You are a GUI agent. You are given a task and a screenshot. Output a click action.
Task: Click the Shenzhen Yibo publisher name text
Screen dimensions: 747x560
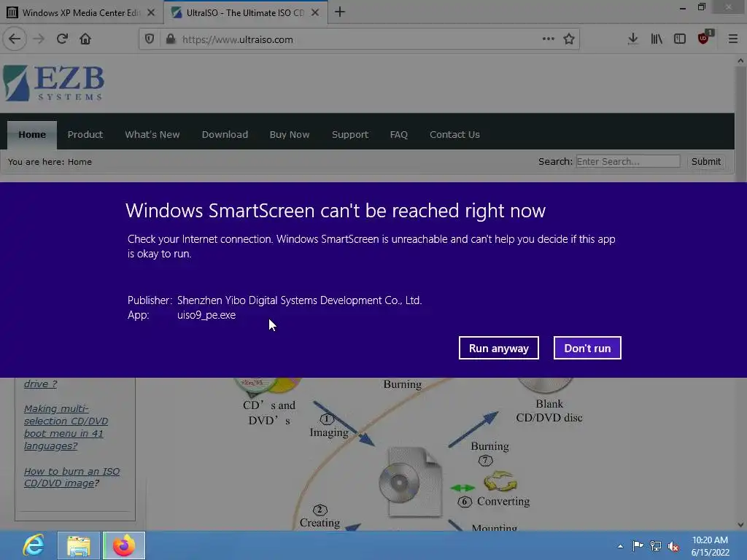click(299, 300)
